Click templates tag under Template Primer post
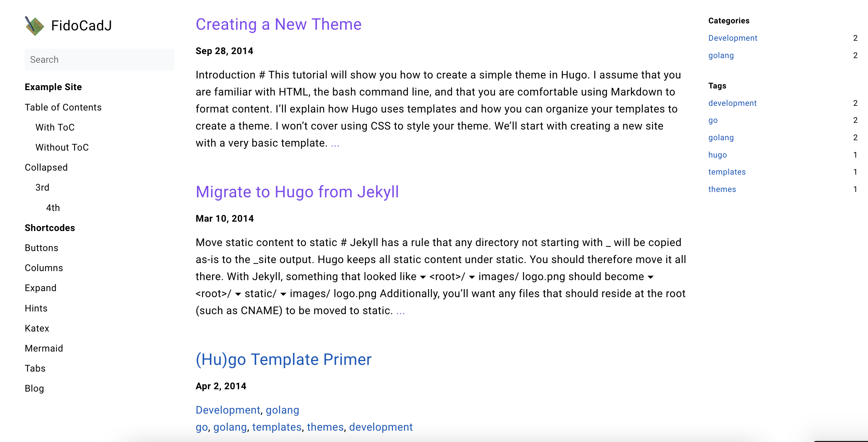The height and width of the screenshot is (442, 868). (x=277, y=427)
